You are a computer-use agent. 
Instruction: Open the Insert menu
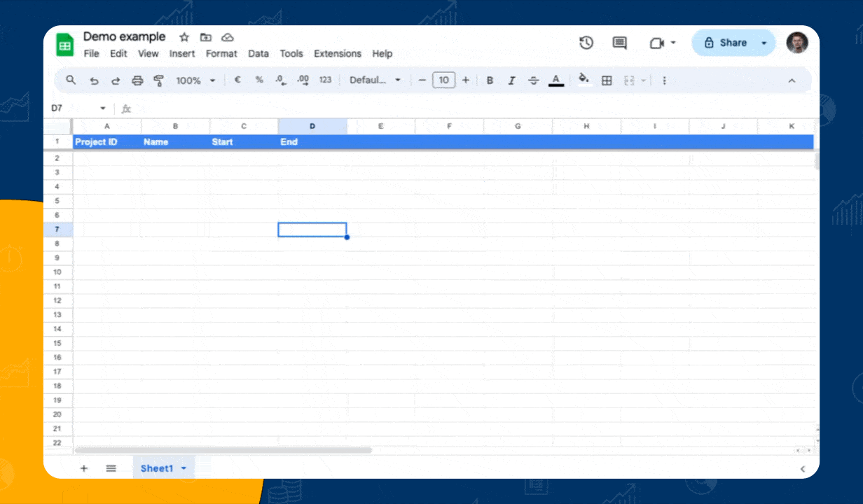pyautogui.click(x=182, y=54)
